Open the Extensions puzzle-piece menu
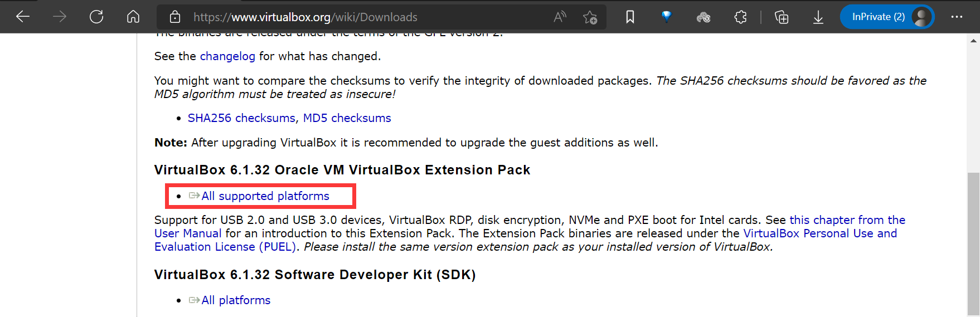Image resolution: width=980 pixels, height=317 pixels. click(740, 17)
